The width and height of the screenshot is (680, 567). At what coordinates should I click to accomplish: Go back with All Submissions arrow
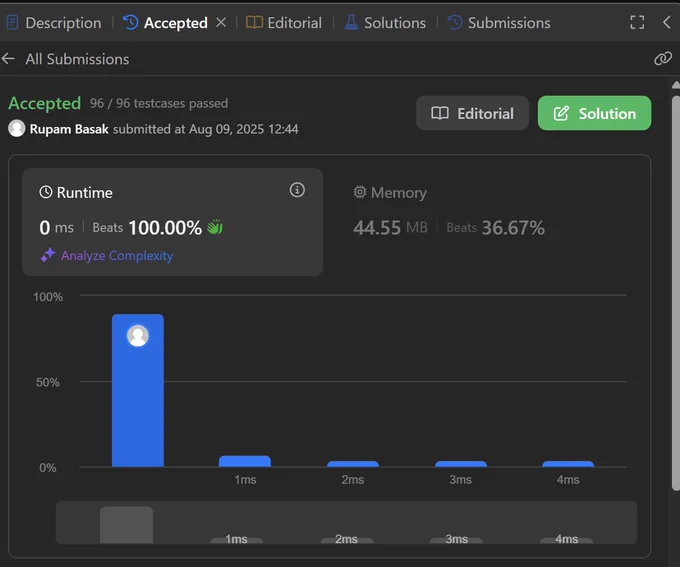(9, 59)
